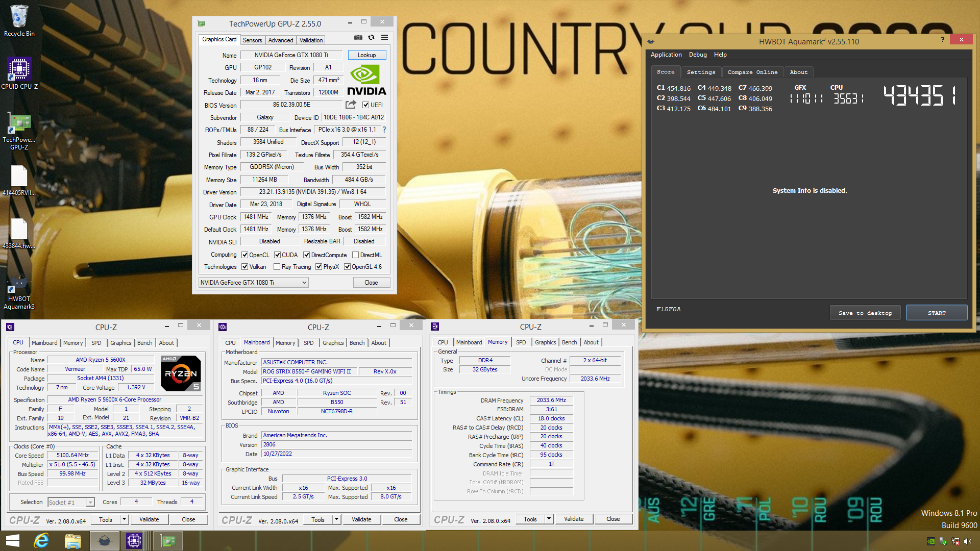Click the GPU-Z refresh icon

371,37
